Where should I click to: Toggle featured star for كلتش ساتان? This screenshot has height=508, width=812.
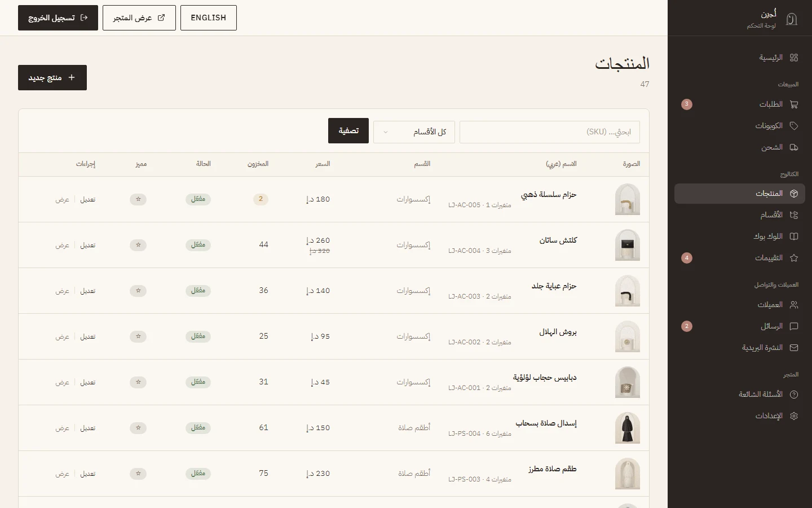coord(138,245)
